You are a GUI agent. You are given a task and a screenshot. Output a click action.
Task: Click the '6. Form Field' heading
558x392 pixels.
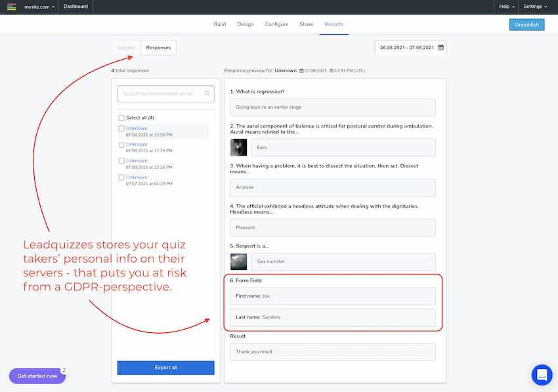click(246, 280)
